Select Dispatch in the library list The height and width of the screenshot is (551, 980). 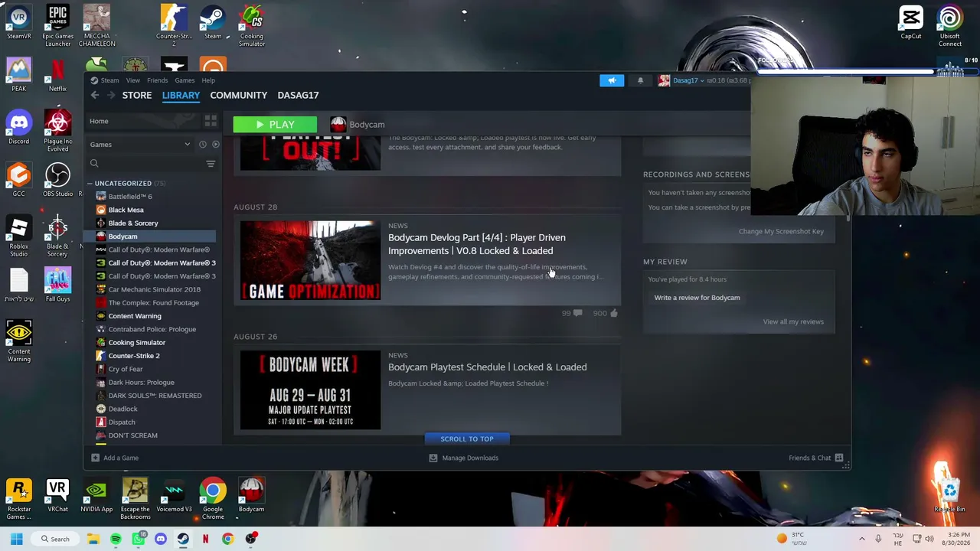[121, 422]
